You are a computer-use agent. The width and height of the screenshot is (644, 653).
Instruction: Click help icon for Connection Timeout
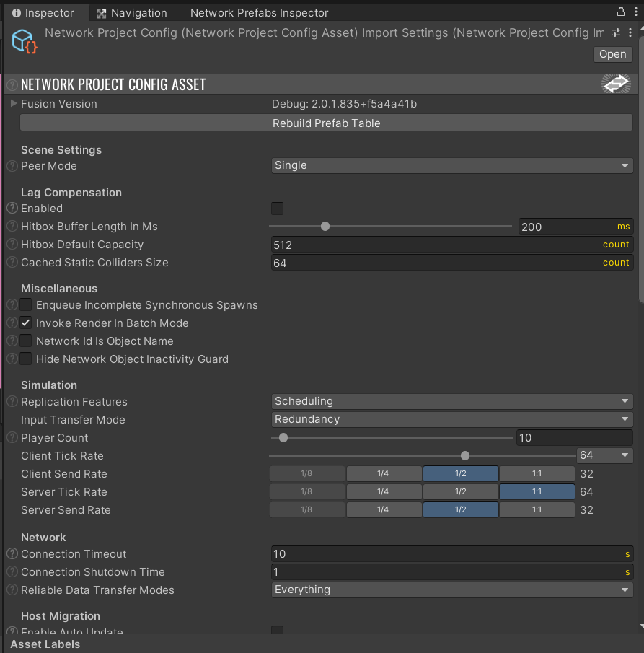click(12, 553)
